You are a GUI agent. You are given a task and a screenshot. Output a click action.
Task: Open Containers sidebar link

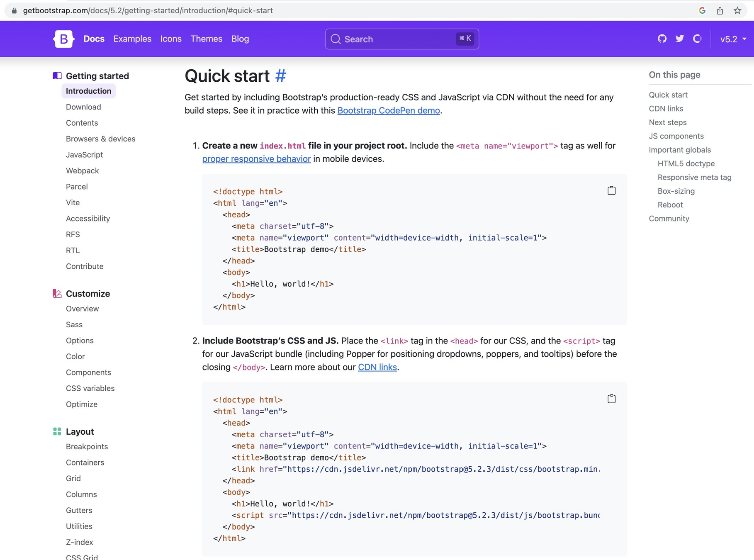[85, 463]
